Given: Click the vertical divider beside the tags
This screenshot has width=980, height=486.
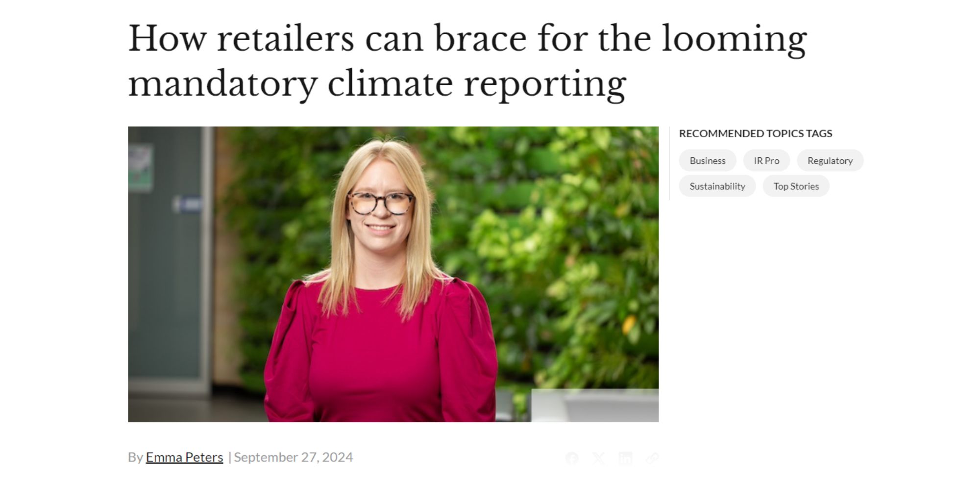Looking at the screenshot, I should (x=669, y=163).
